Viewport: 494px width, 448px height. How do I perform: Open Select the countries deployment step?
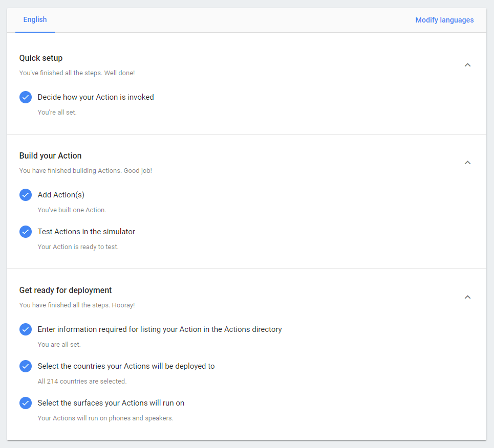coord(126,366)
